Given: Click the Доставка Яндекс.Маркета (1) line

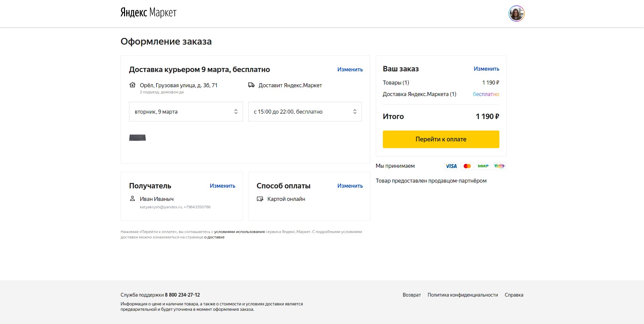Looking at the screenshot, I should pos(441,94).
